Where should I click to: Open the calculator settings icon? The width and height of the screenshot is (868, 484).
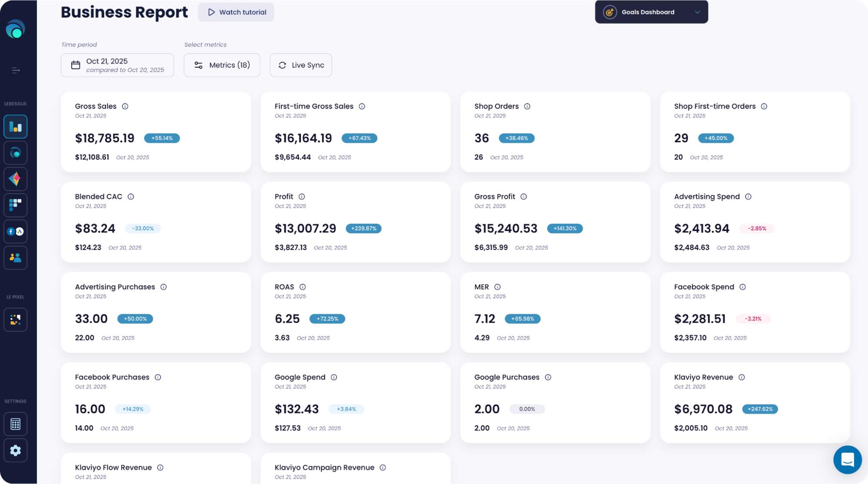pyautogui.click(x=16, y=424)
